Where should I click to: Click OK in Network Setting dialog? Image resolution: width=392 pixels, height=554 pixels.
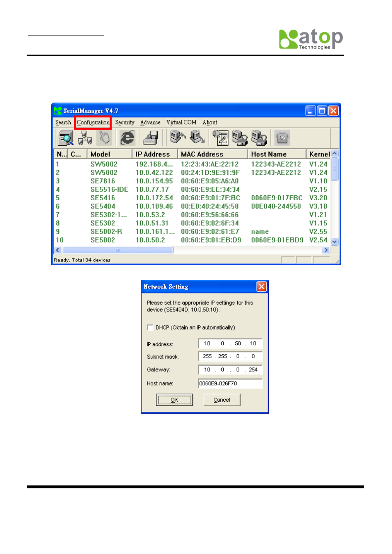click(174, 400)
